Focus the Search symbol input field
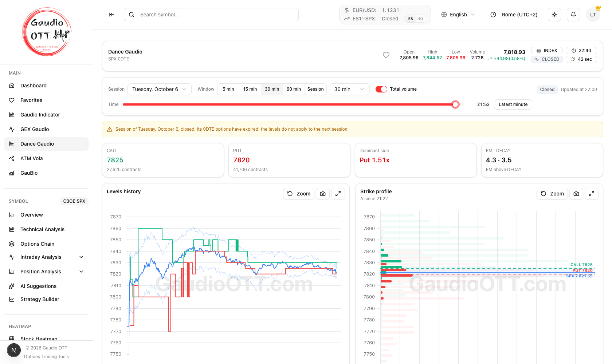The width and height of the screenshot is (612, 364). click(x=211, y=15)
